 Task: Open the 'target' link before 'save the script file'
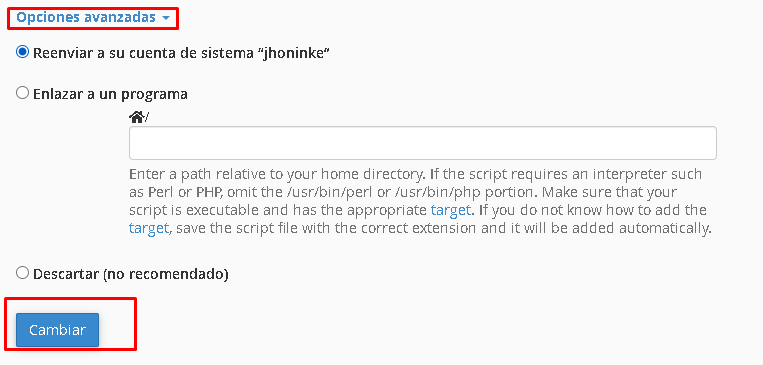[149, 228]
